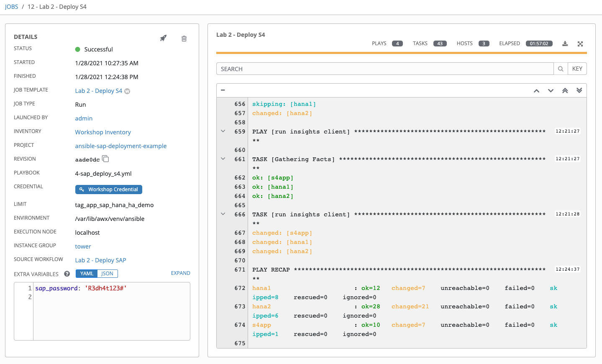Open Lab 2 - Deploy S4 template link
This screenshot has height=364, width=602.
(x=99, y=91)
